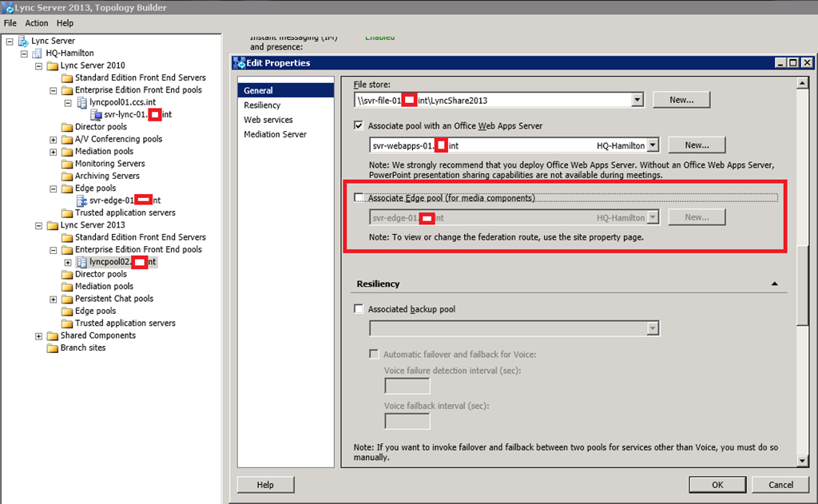Open the Associated backup pool dropdown
Image resolution: width=818 pixels, height=504 pixels.
653,328
